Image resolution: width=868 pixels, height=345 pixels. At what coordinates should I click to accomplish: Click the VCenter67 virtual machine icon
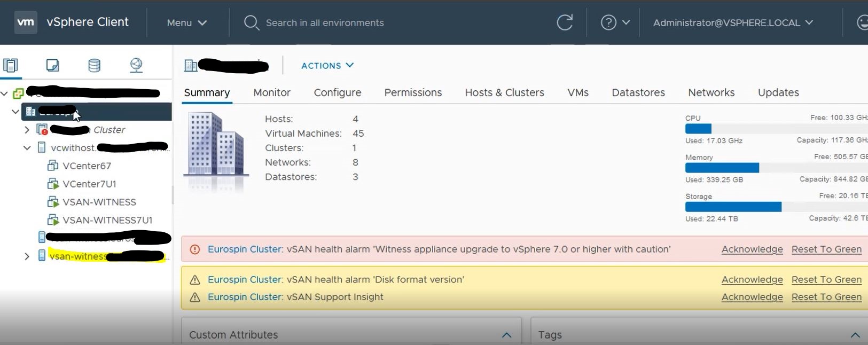coord(53,166)
